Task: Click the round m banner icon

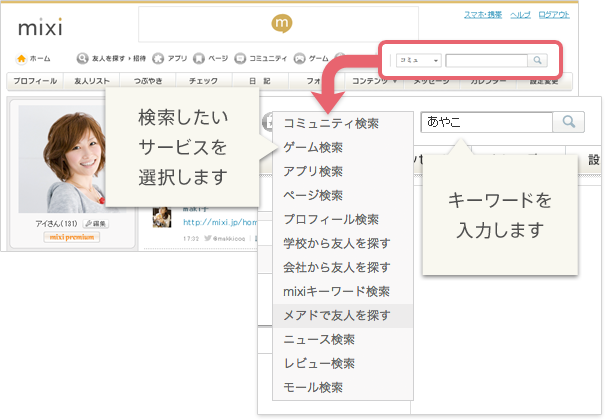Action: coord(282,23)
